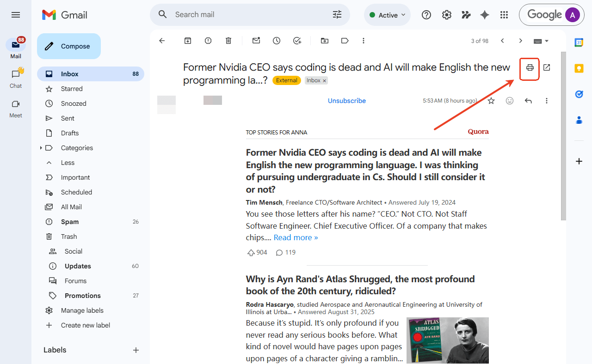Open the Move to folder icon
The height and width of the screenshot is (364, 592).
pyautogui.click(x=325, y=41)
